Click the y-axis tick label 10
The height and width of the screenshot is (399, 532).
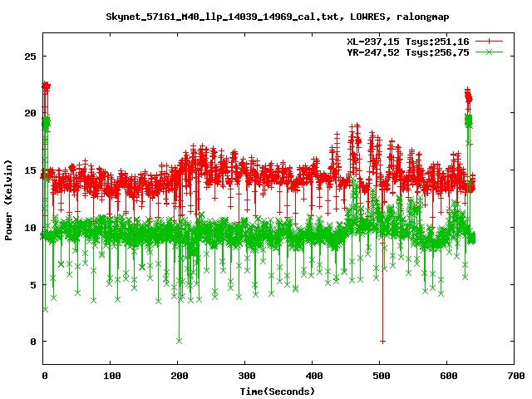pyautogui.click(x=30, y=228)
